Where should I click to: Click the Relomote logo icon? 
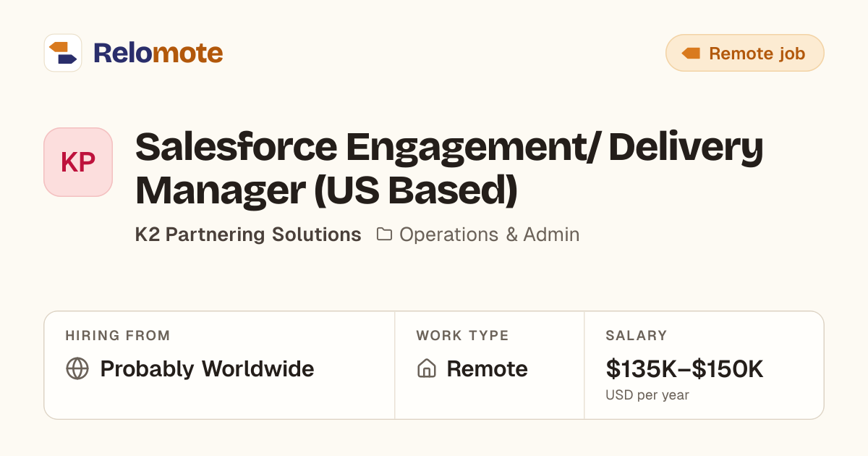point(63,53)
